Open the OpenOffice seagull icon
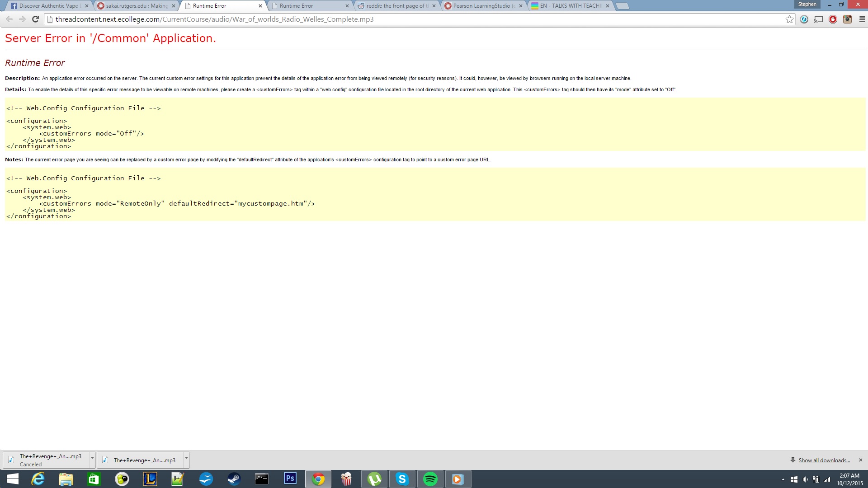The image size is (868, 488). point(206,479)
